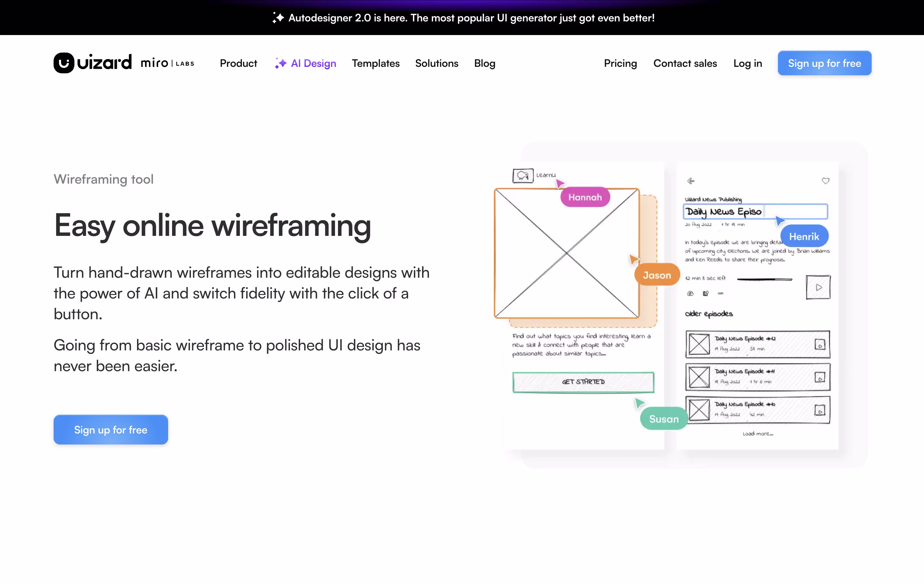Screen dimensions: 924x584
Task: Click the Daily News Episo text field
Action: 755,212
